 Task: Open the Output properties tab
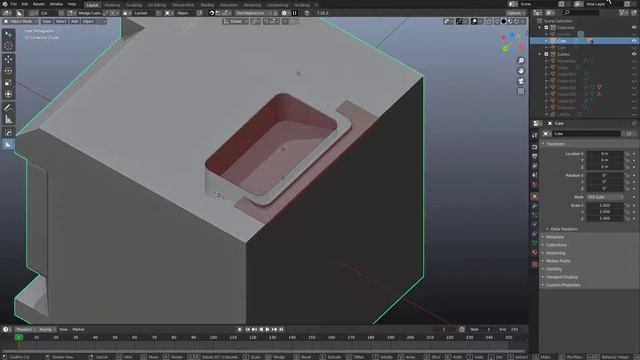coord(534,156)
